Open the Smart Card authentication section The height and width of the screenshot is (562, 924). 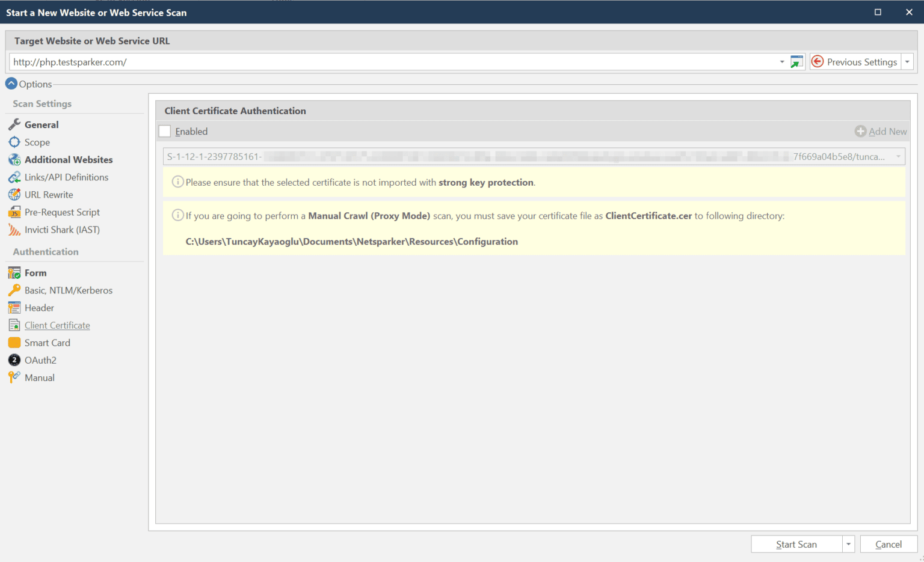tap(47, 342)
